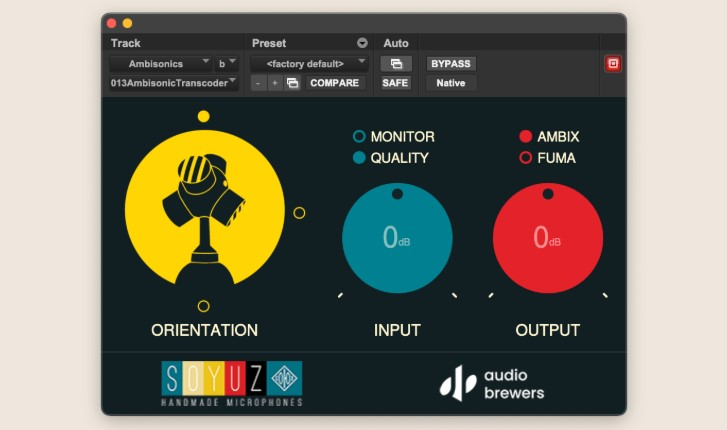Viewport: 727px width, 430px height.
Task: Open the factory default preset dropdown
Action: [311, 64]
